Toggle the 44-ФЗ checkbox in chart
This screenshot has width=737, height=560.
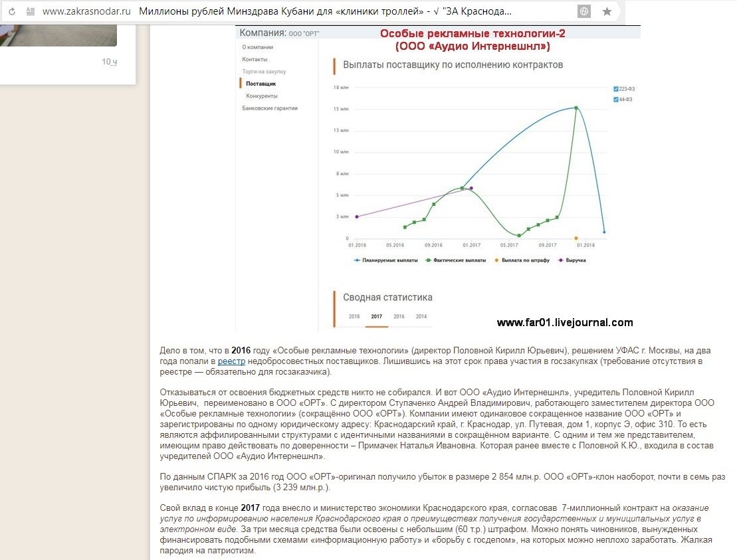tap(616, 100)
